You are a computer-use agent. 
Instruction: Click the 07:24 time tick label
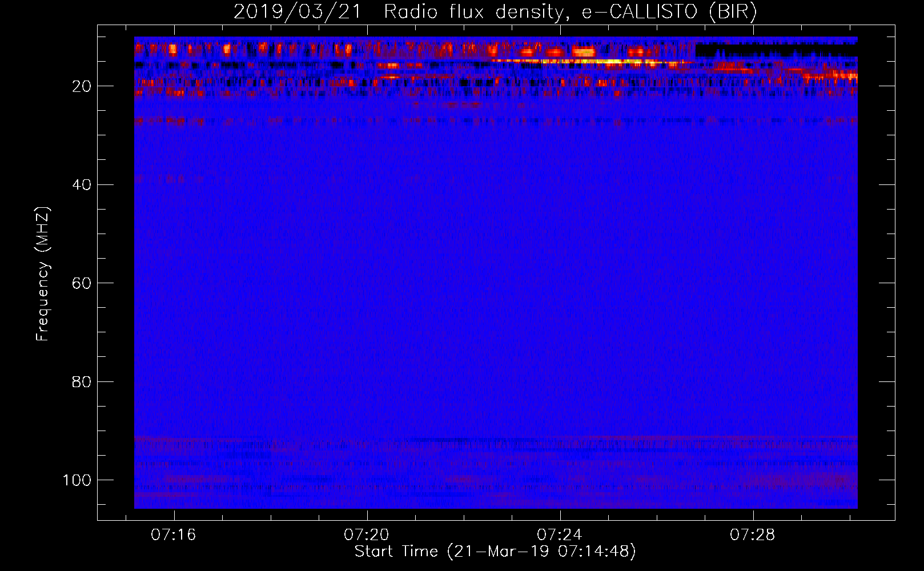pos(560,535)
